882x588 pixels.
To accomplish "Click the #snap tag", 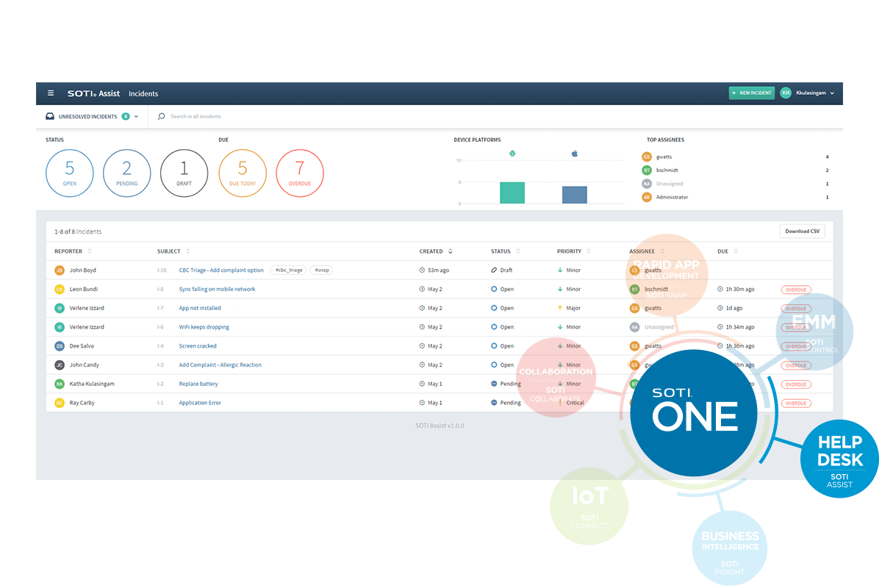I will 321,270.
